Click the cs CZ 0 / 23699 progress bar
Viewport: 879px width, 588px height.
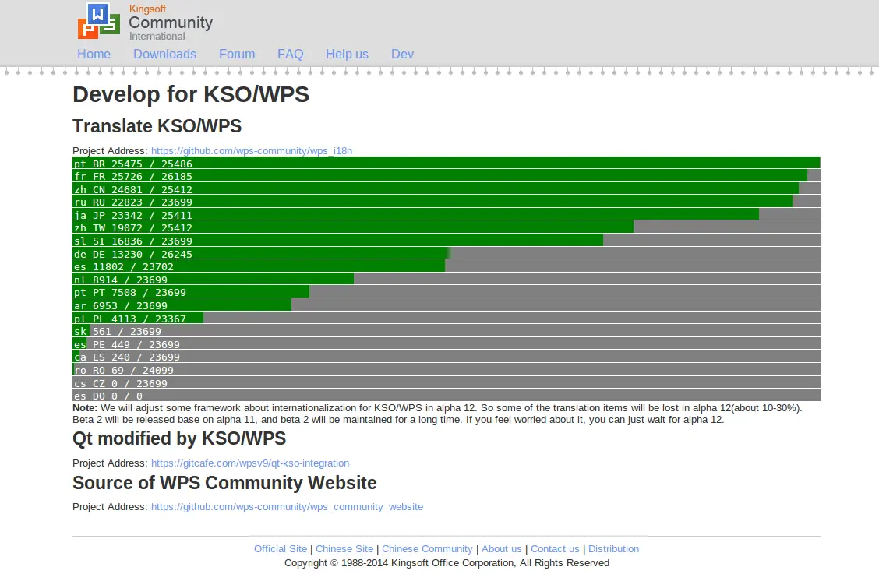(447, 382)
